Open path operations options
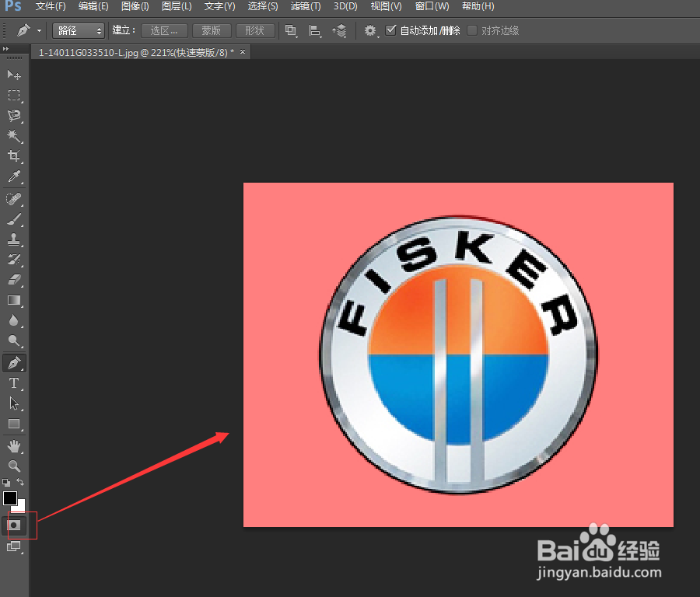700x597 pixels. tap(291, 31)
